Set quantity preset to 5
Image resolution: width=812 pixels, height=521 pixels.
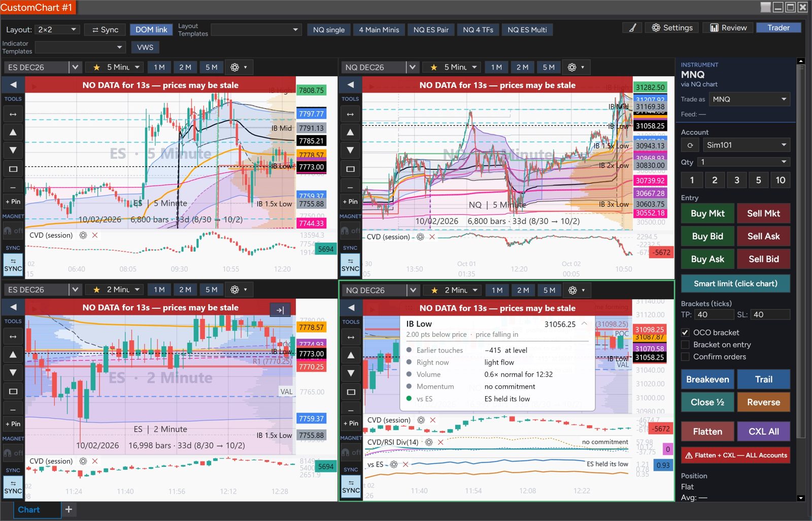pos(758,180)
